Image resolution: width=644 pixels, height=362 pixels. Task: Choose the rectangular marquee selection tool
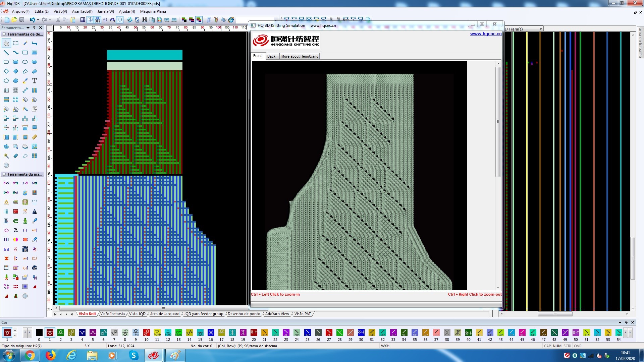coord(16,43)
